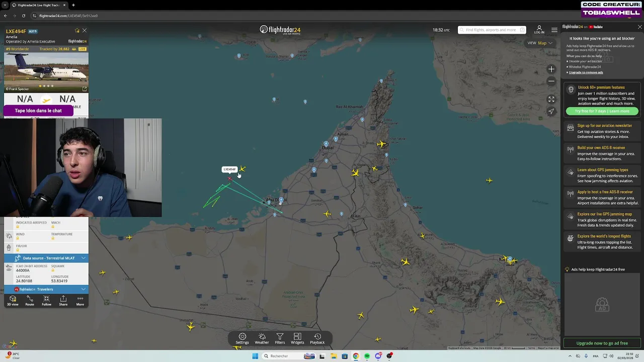The width and height of the screenshot is (644, 362).
Task: Open Google Chrome from the taskbar
Action: pyautogui.click(x=356, y=356)
